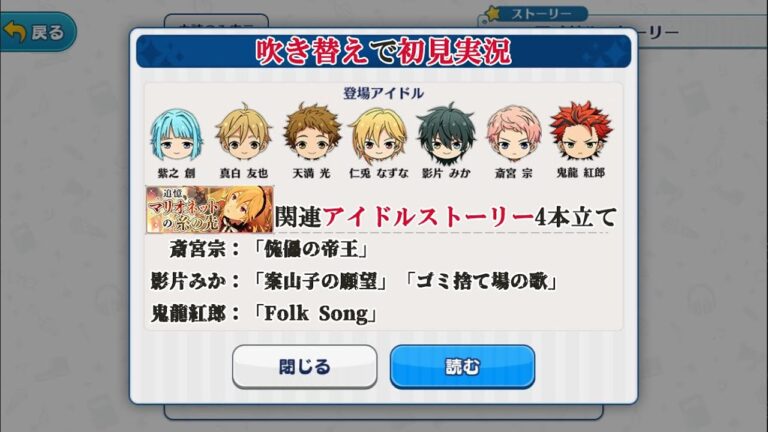Click the star icon beside ストーリー
Viewport: 768px width, 432px height.
tap(493, 13)
